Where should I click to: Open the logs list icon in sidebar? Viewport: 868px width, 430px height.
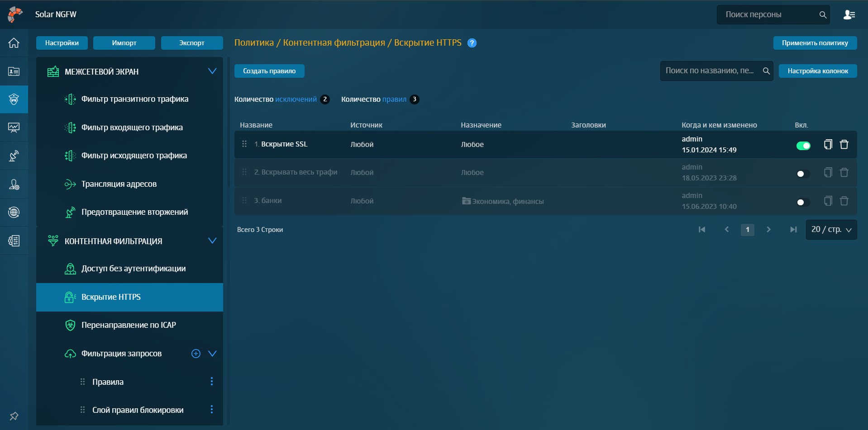pos(14,241)
